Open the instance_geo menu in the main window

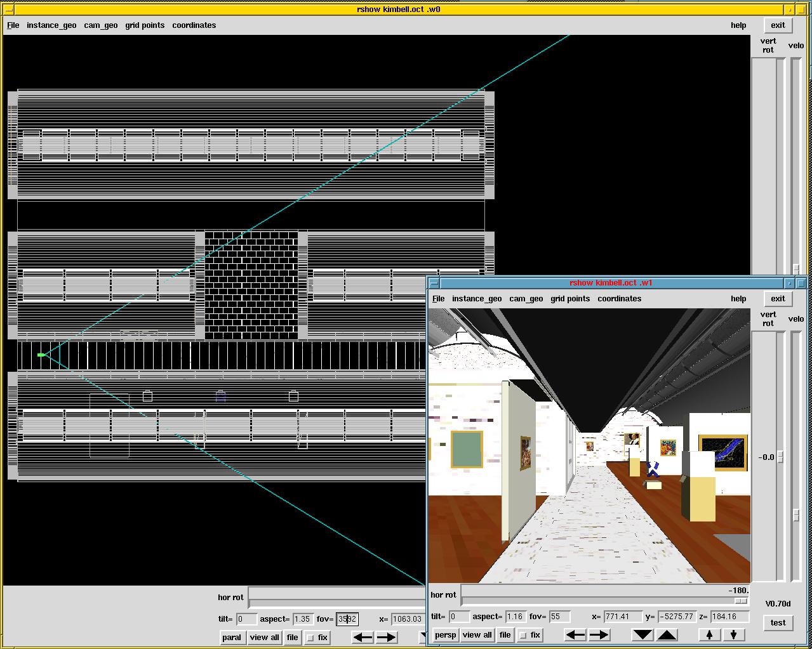click(51, 25)
